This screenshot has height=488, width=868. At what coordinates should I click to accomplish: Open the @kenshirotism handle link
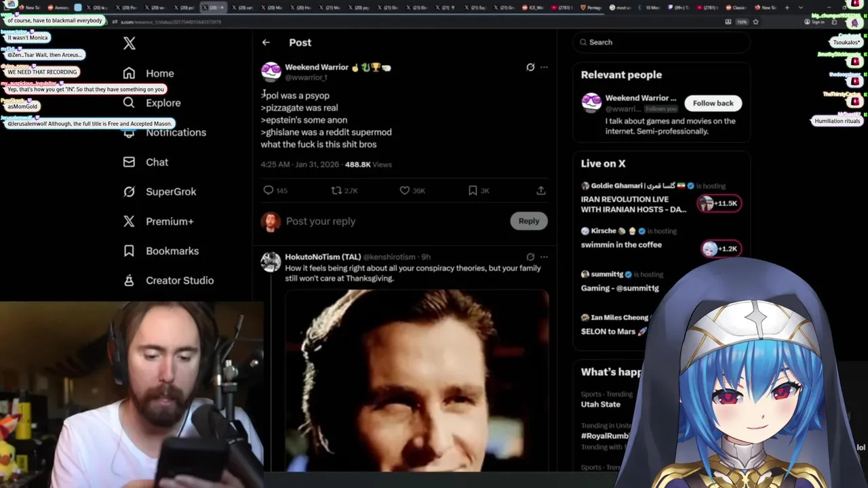[389, 257]
